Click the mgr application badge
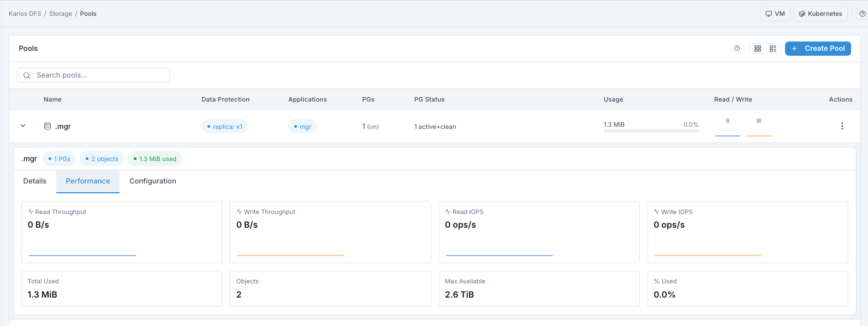Viewport: 868px width, 326px height. pyautogui.click(x=302, y=127)
